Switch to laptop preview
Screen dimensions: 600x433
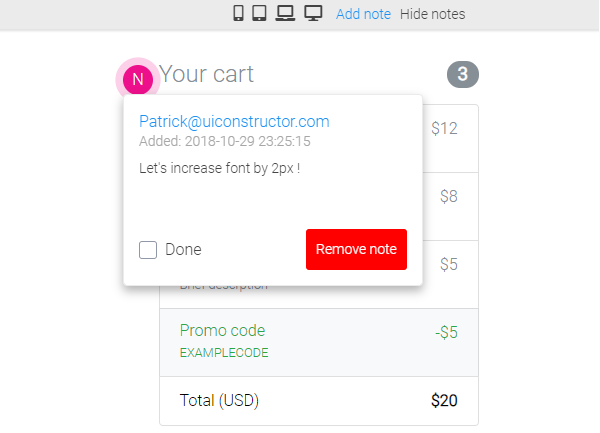[285, 14]
